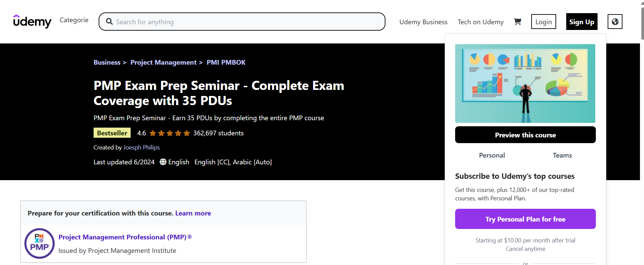The width and height of the screenshot is (644, 265).
Task: Switch to the Personal tab
Action: [492, 155]
